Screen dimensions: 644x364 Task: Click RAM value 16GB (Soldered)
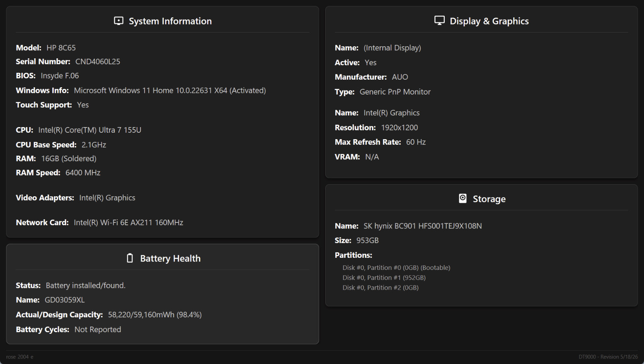coord(69,158)
